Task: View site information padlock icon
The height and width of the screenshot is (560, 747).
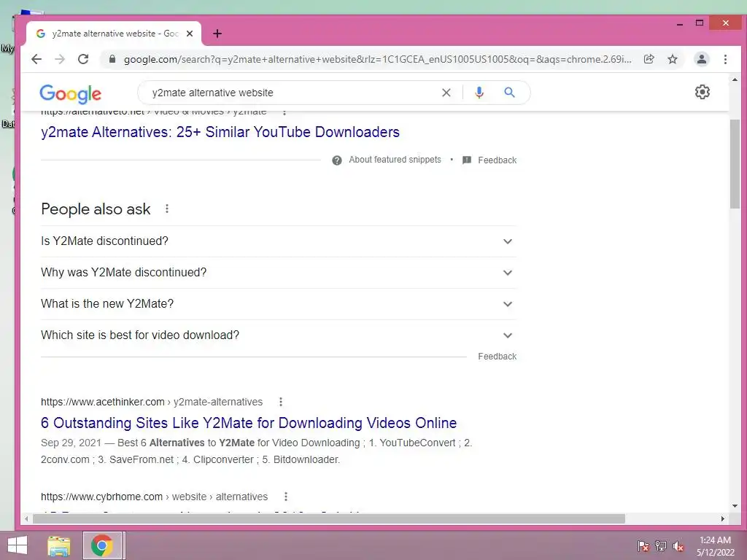Action: [x=112, y=59]
